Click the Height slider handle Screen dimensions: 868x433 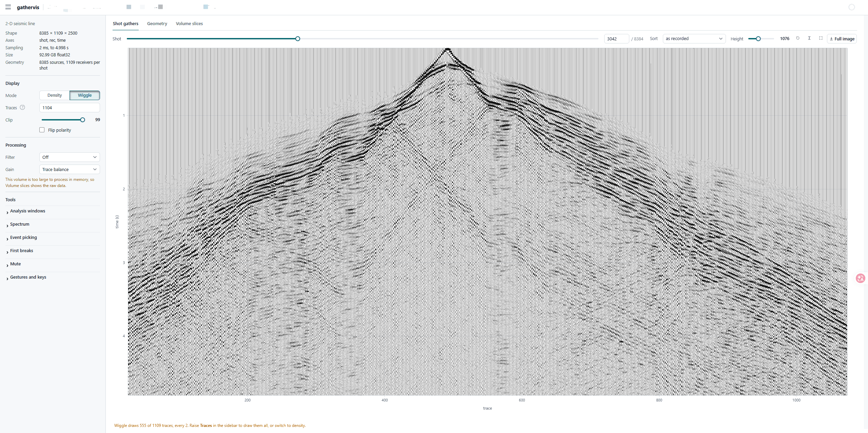758,39
